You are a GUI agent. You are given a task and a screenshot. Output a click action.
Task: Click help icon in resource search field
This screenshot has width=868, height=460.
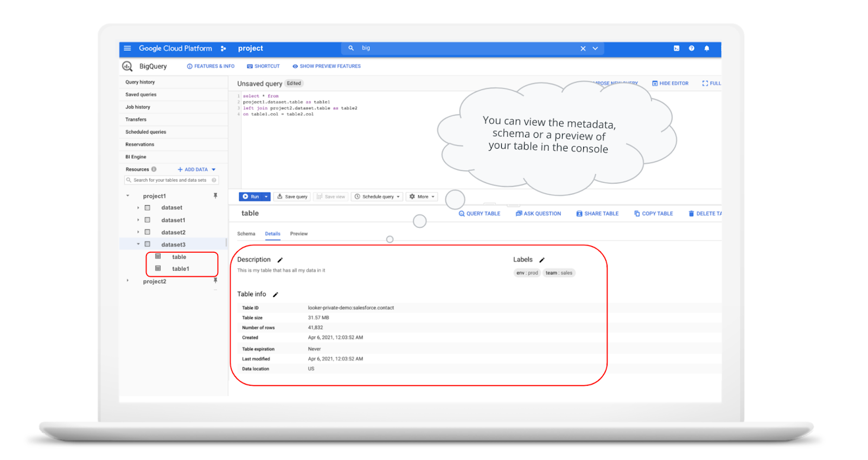coord(214,180)
